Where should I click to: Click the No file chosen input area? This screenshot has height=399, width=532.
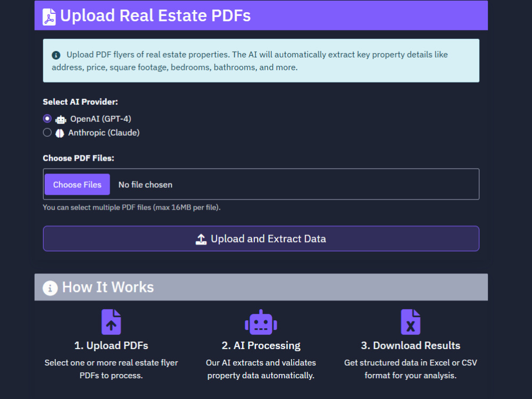click(x=261, y=184)
